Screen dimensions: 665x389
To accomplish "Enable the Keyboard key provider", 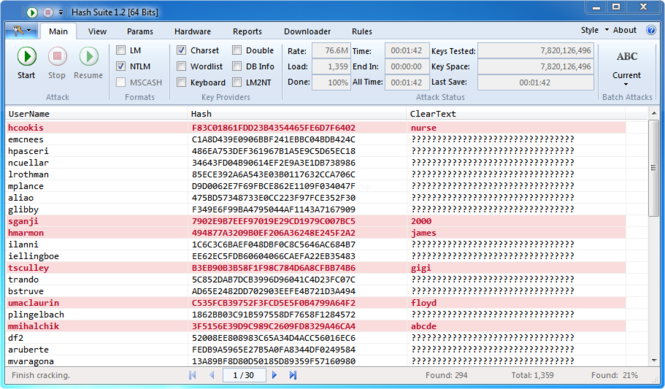I will coord(181,82).
